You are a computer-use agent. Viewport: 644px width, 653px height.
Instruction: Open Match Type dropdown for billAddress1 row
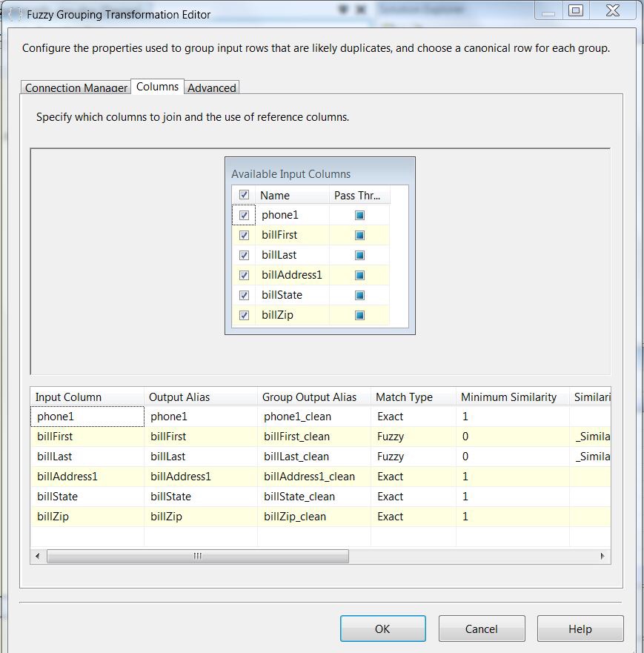(412, 477)
